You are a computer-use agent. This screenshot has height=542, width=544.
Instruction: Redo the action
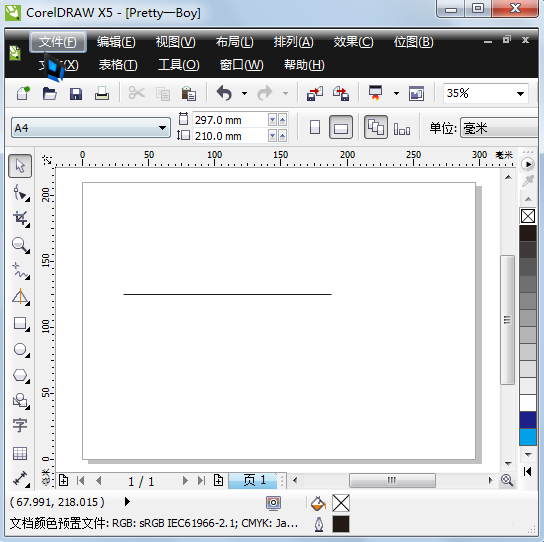pyautogui.click(x=265, y=93)
